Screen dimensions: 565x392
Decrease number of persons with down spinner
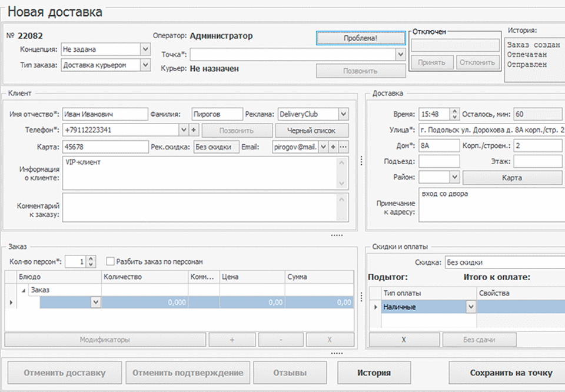click(91, 265)
